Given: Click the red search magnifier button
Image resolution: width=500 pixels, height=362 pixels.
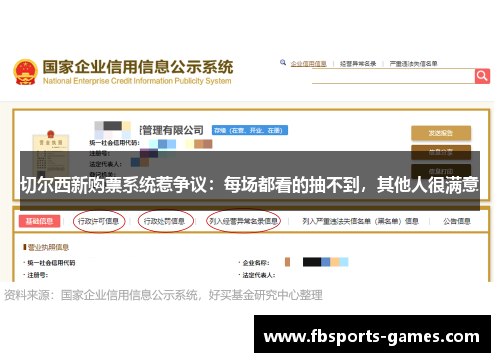Looking at the screenshot, I should (x=482, y=76).
